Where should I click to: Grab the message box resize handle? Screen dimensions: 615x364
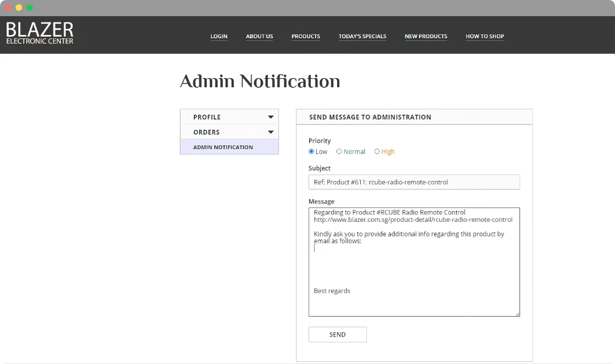point(518,314)
